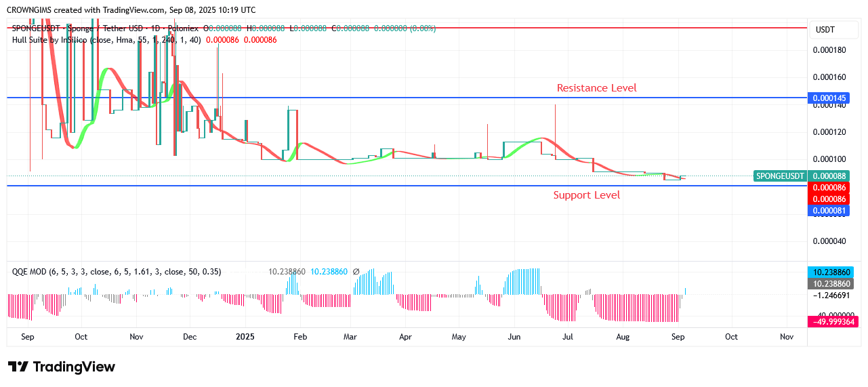Click the May label on the time axis
The image size is (868, 387).
pos(459,336)
